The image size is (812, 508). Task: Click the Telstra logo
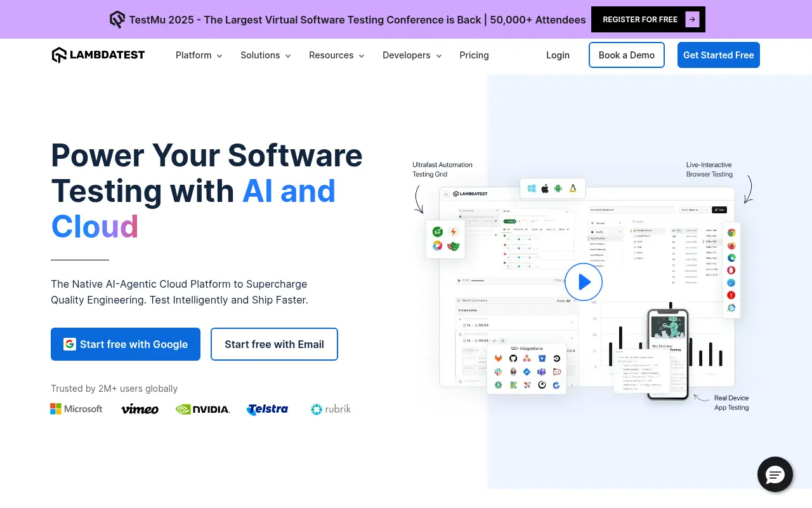(x=267, y=409)
